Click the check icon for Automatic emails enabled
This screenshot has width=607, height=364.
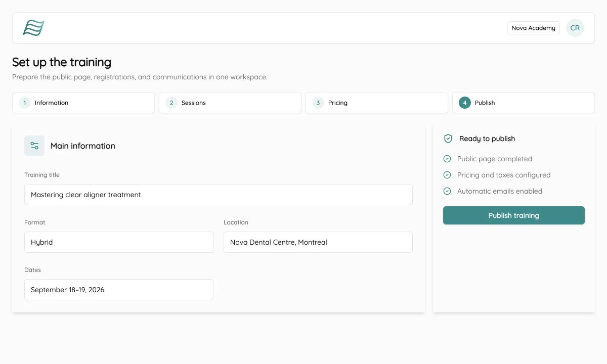pyautogui.click(x=447, y=191)
